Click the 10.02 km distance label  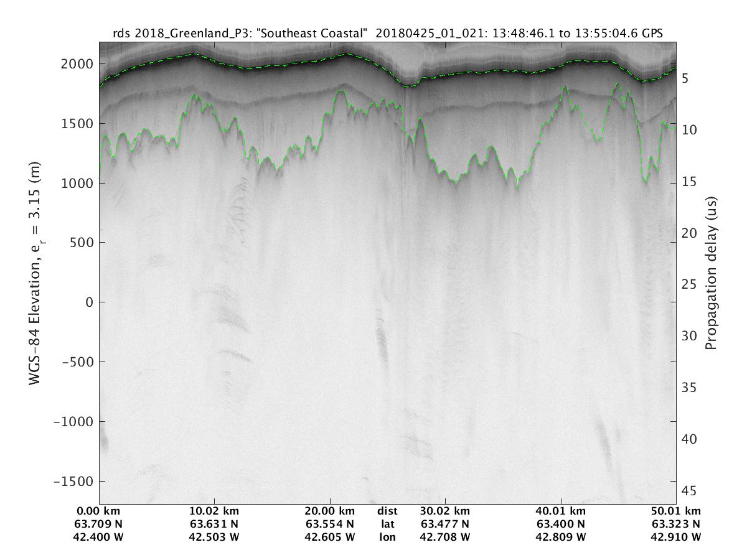(x=214, y=511)
